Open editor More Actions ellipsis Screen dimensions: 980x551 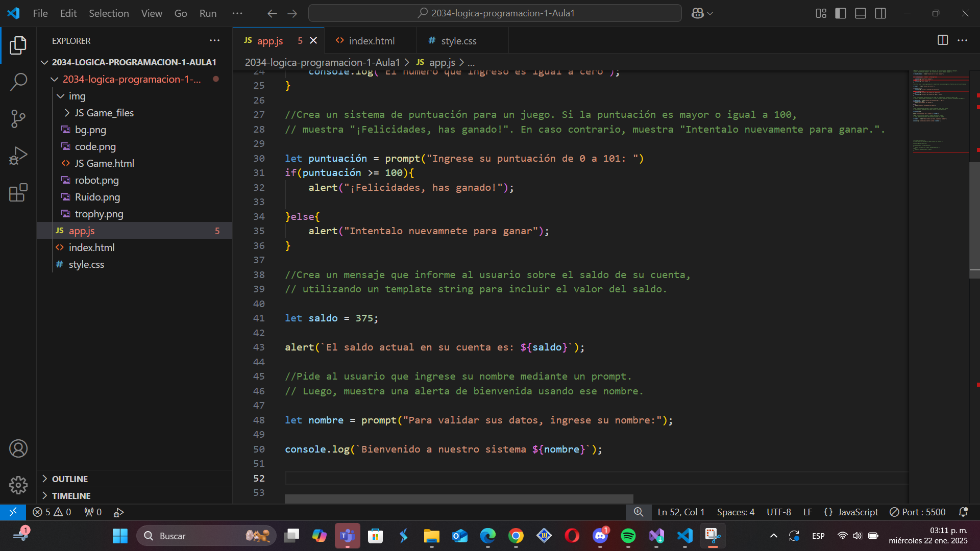(x=963, y=40)
